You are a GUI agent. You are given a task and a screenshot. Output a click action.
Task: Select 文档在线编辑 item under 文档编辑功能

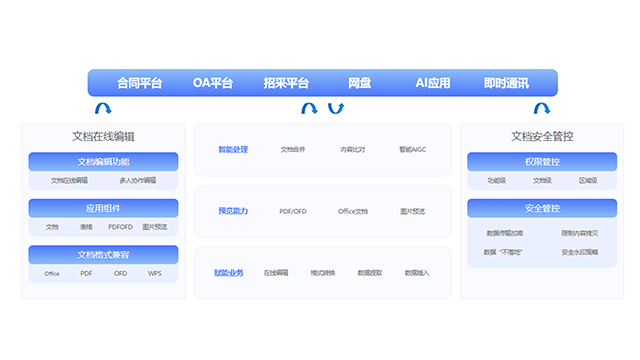[69, 180]
